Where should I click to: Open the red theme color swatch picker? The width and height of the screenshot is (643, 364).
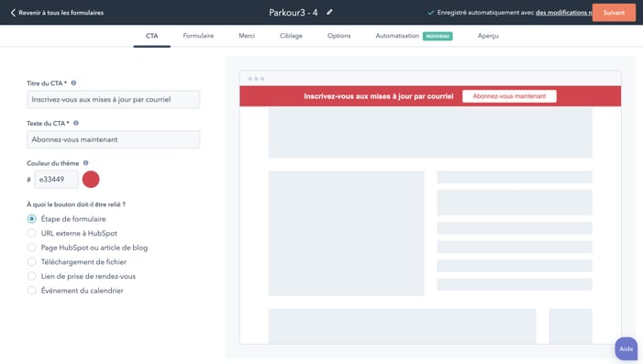(91, 180)
